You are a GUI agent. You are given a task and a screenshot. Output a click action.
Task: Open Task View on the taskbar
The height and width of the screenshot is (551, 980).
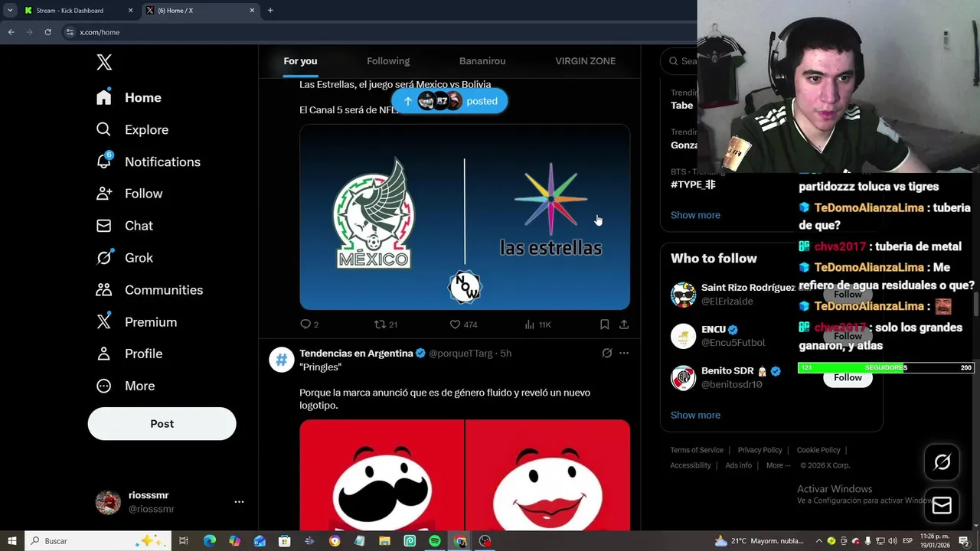click(183, 541)
